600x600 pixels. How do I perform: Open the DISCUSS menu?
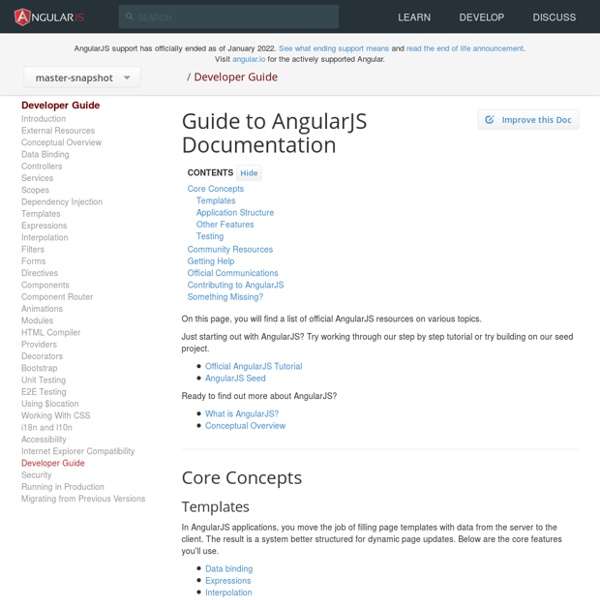click(554, 17)
